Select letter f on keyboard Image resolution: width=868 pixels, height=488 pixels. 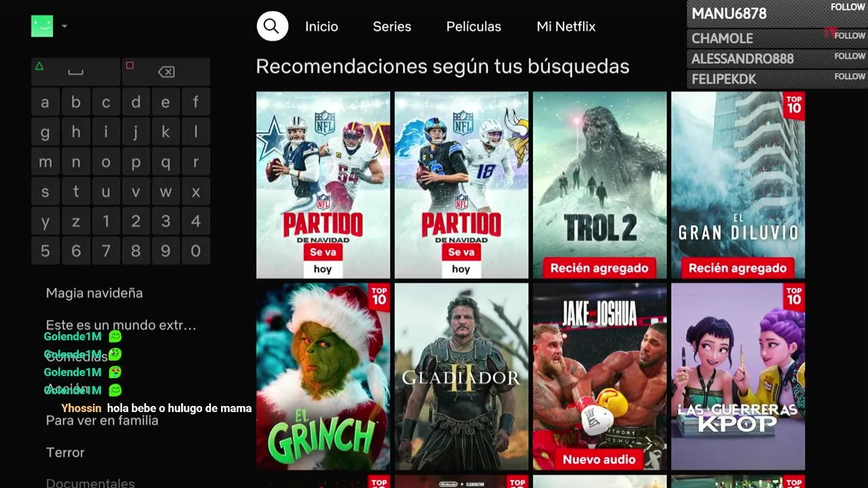[196, 102]
